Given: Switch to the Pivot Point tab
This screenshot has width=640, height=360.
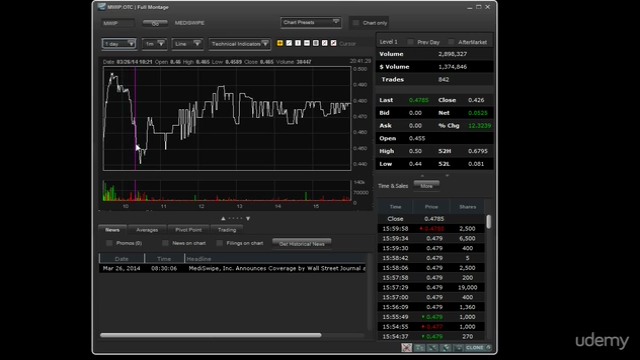Looking at the screenshot, I should [189, 230].
